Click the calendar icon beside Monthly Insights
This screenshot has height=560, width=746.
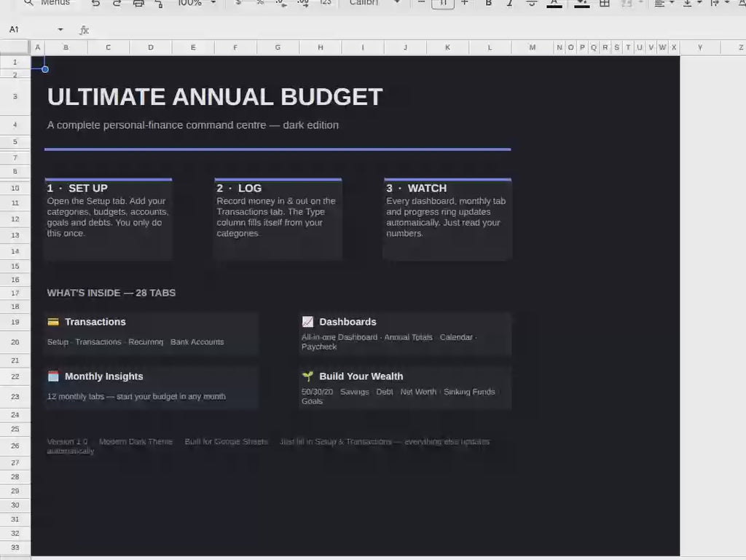coord(53,376)
